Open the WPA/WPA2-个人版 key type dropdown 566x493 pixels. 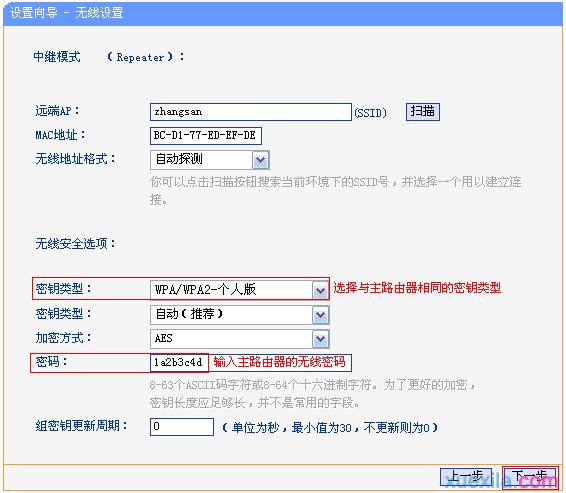coord(240,290)
